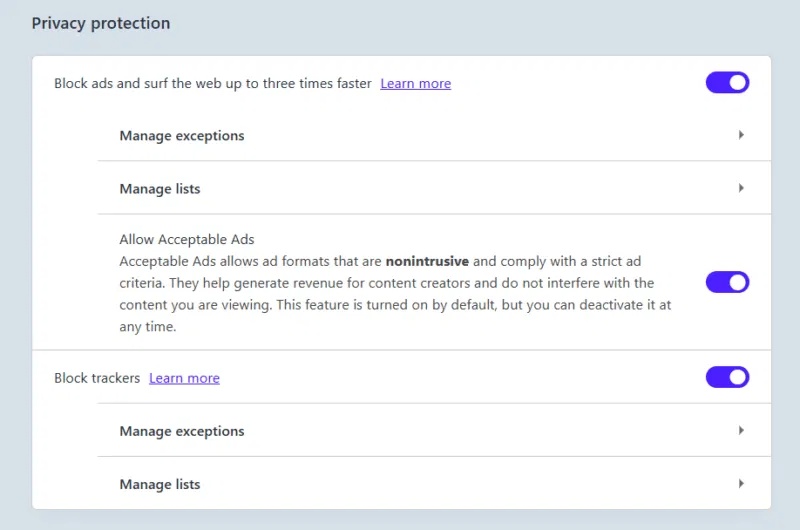This screenshot has height=530, width=800.
Task: Open Manage lists label under Block trackers
Action: click(160, 484)
